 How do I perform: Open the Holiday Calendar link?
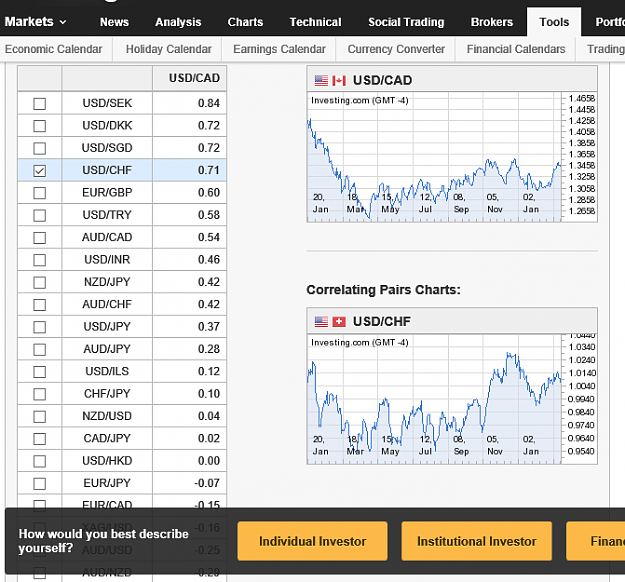tap(169, 49)
